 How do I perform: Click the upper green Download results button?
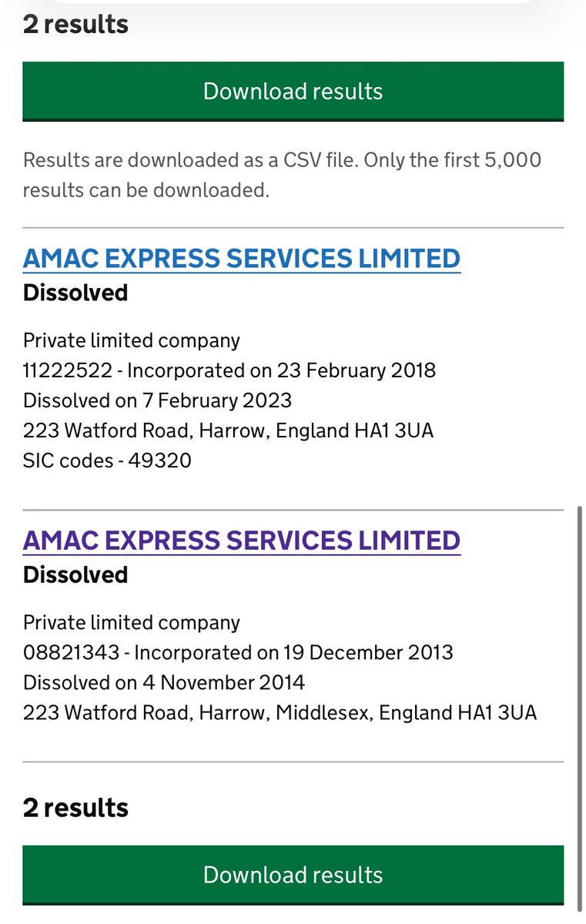(x=293, y=92)
